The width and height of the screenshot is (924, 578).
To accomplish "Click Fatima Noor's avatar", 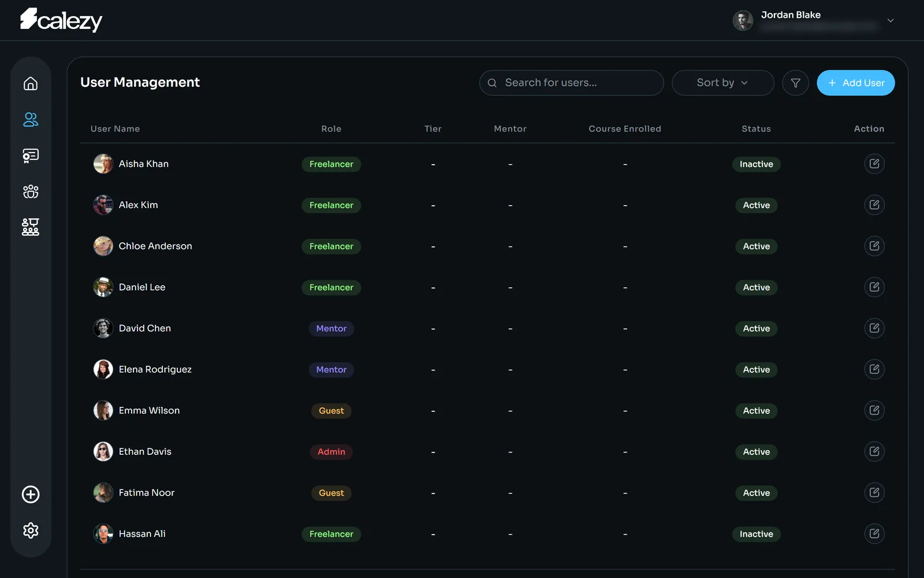I will coord(103,492).
